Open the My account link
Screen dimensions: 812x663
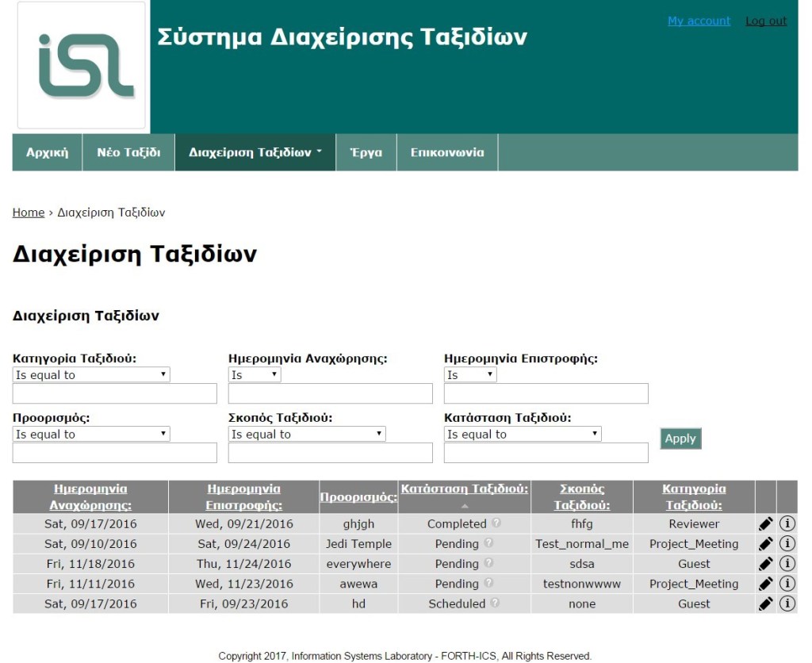click(699, 21)
